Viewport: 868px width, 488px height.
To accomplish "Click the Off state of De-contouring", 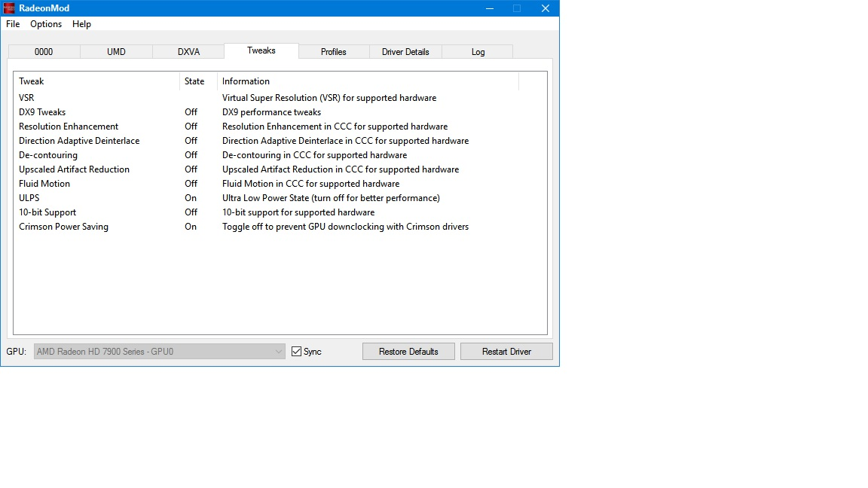I will click(x=191, y=155).
